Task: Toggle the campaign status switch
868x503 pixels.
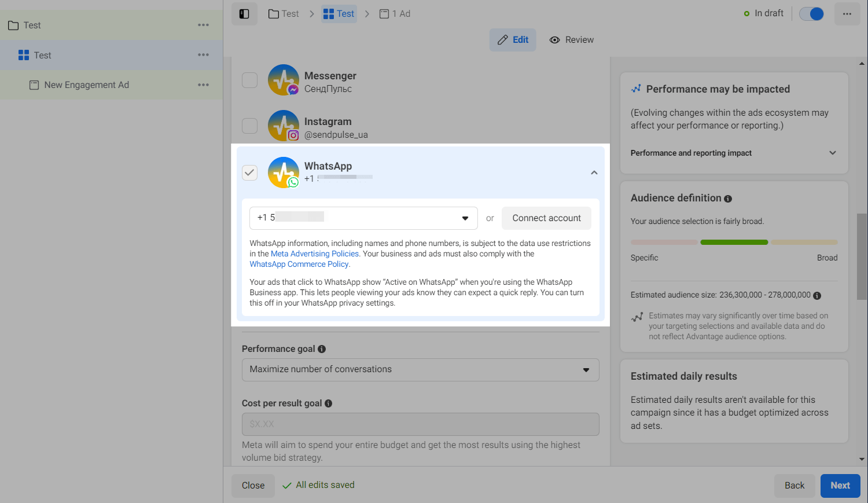Action: (811, 14)
